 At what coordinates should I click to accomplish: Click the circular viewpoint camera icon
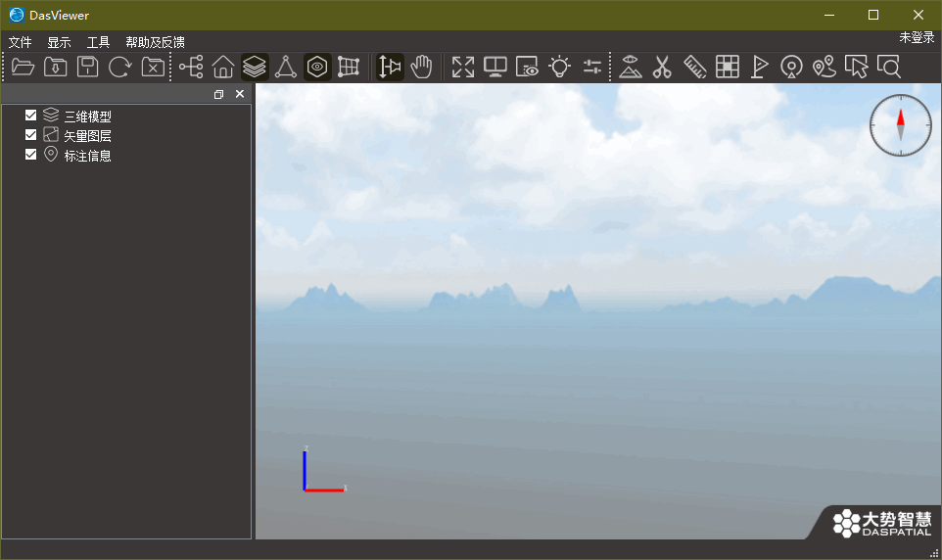(x=791, y=67)
